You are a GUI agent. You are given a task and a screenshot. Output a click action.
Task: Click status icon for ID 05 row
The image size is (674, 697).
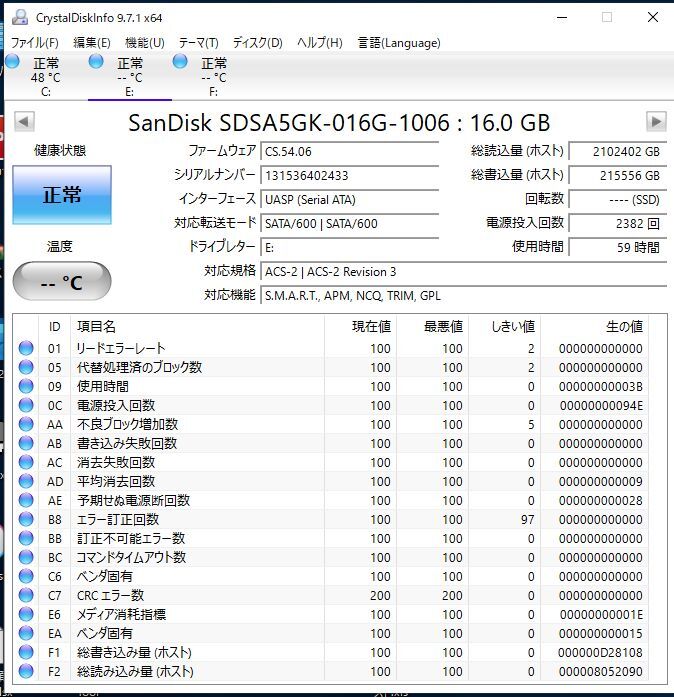point(26,367)
